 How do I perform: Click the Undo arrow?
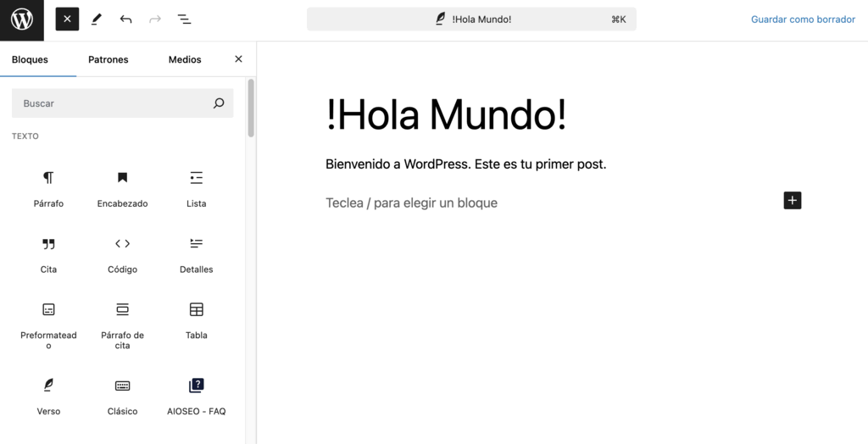point(125,19)
